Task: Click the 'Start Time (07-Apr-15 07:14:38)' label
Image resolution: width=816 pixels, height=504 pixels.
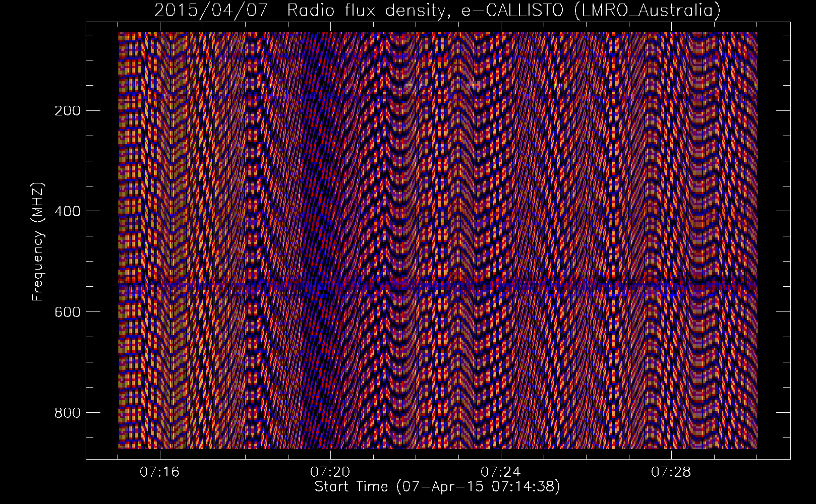Action: click(437, 487)
